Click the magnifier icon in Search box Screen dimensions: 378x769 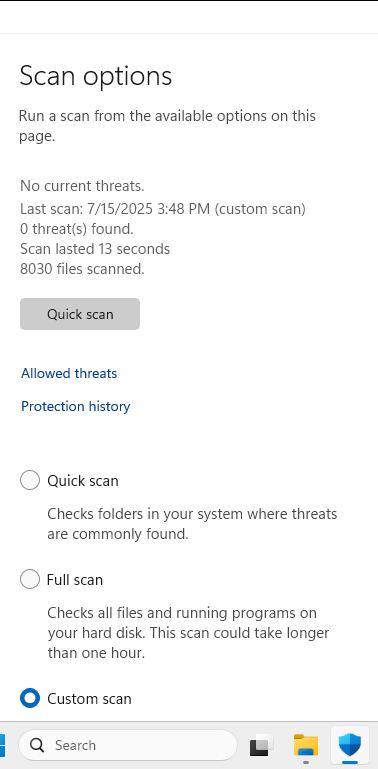(x=37, y=745)
